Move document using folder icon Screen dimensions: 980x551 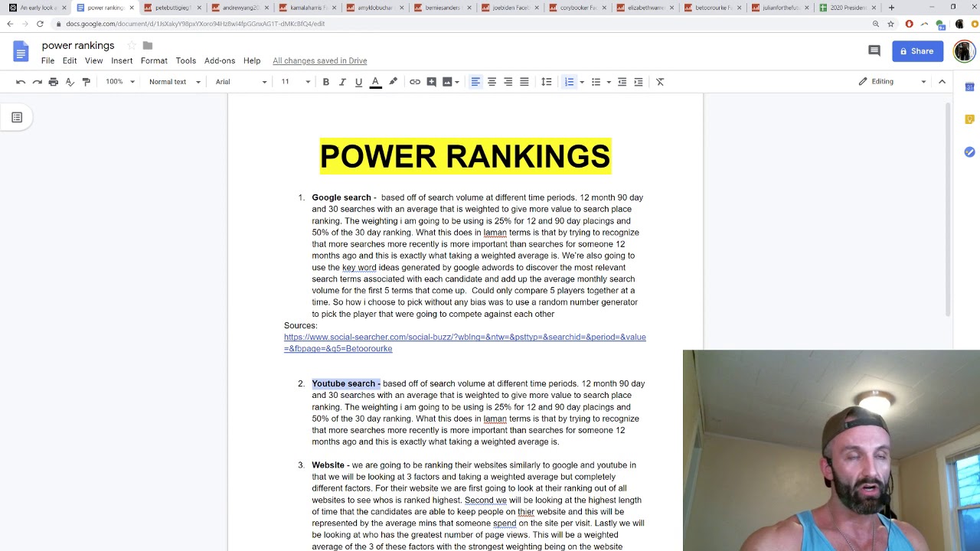(x=148, y=46)
